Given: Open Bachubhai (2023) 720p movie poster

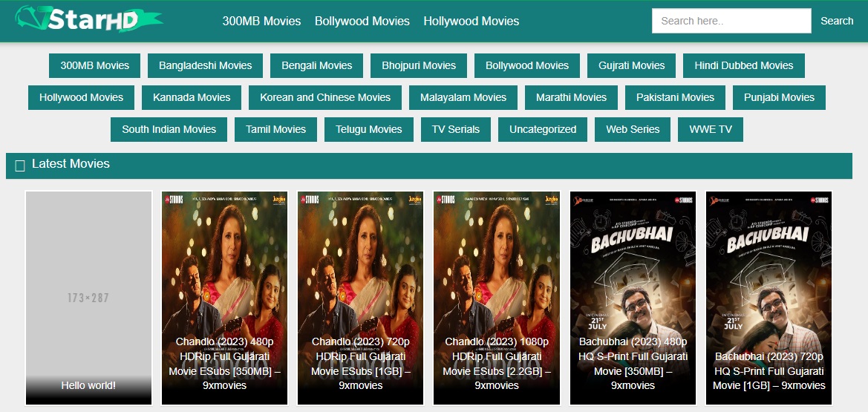Looking at the screenshot, I should tap(769, 298).
